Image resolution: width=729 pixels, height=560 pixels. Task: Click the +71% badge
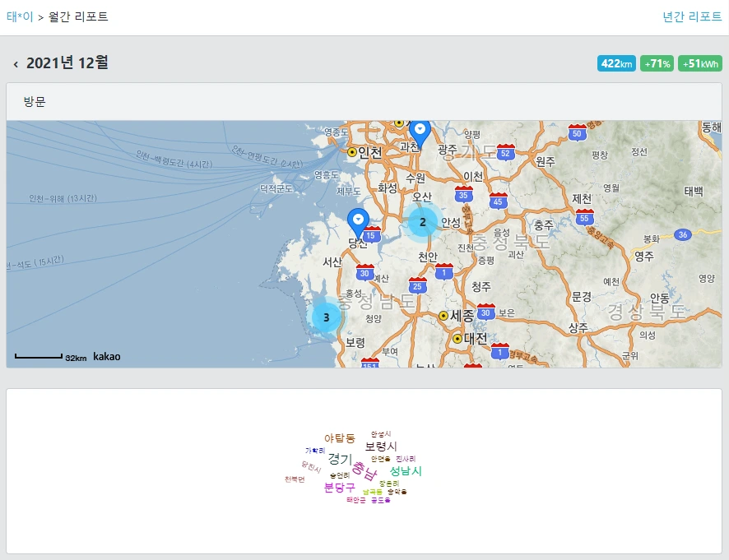pyautogui.click(x=657, y=63)
